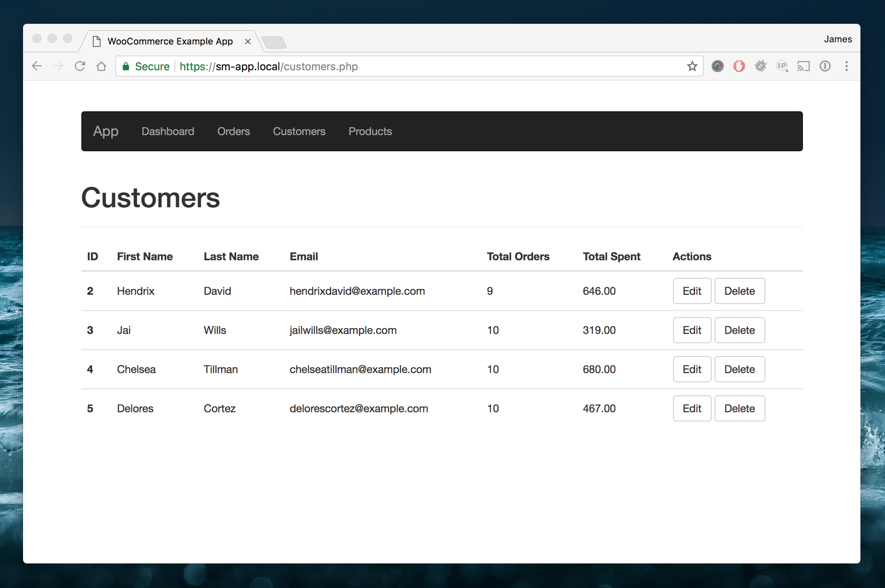Click the Secure lock indicator

pos(145,66)
